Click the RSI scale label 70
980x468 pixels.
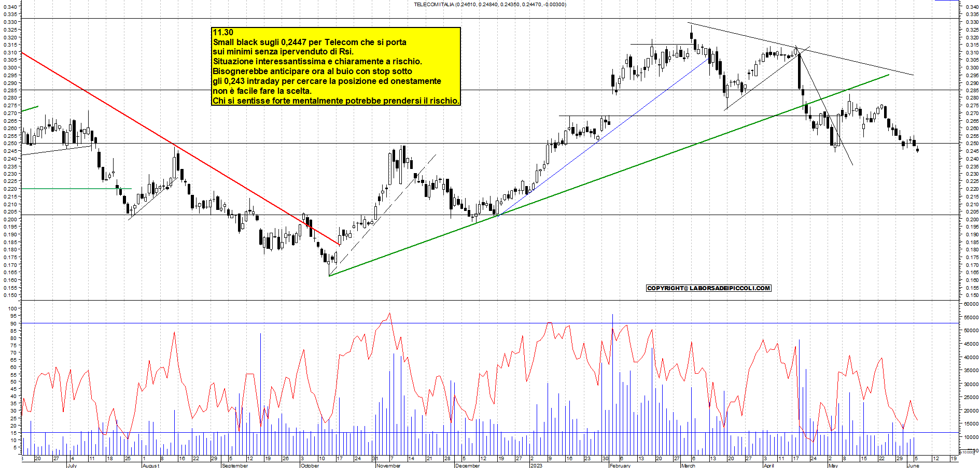click(14, 352)
